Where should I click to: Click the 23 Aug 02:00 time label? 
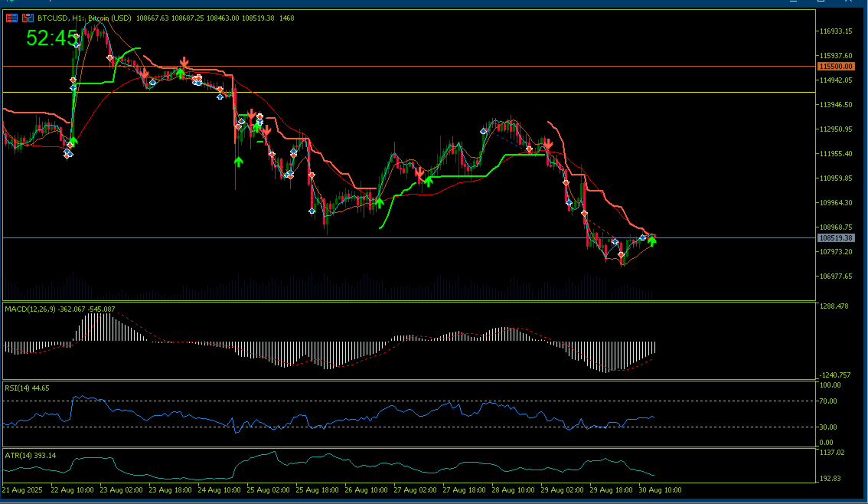[x=121, y=490]
